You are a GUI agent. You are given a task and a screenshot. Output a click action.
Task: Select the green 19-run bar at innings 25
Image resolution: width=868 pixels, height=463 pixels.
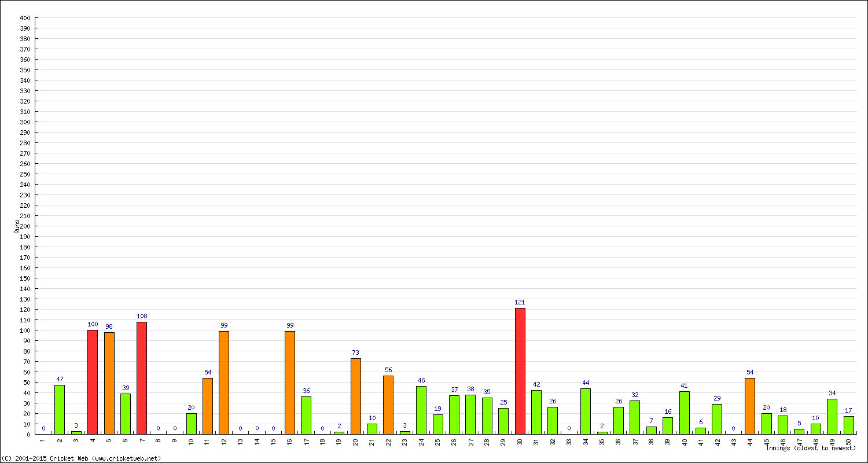(438, 424)
